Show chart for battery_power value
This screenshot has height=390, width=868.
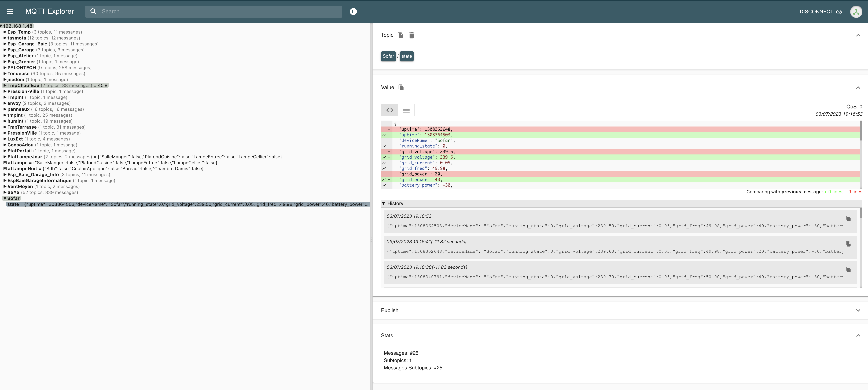point(384,185)
